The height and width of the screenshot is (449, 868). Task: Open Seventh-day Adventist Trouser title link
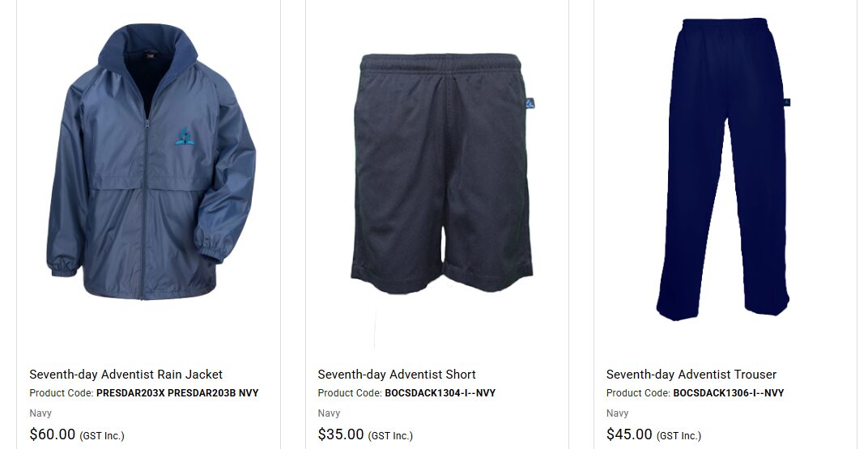pyautogui.click(x=691, y=375)
